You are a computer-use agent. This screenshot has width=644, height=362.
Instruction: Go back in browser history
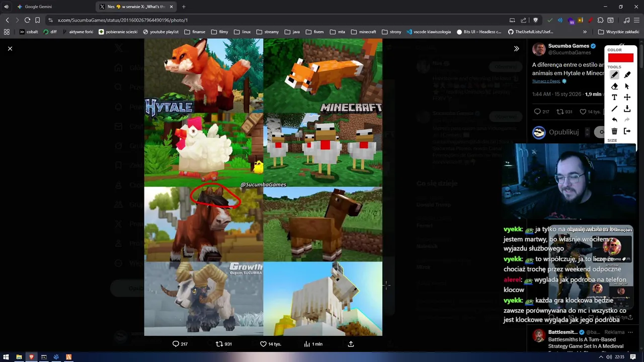[x=7, y=20]
